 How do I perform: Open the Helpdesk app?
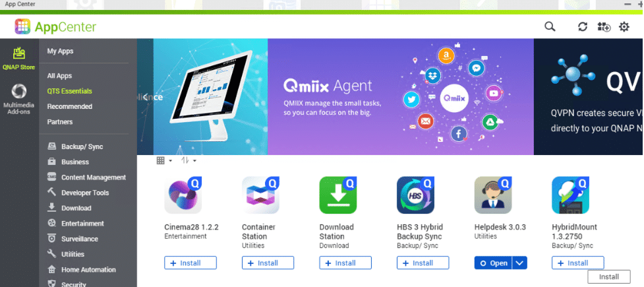point(493,263)
